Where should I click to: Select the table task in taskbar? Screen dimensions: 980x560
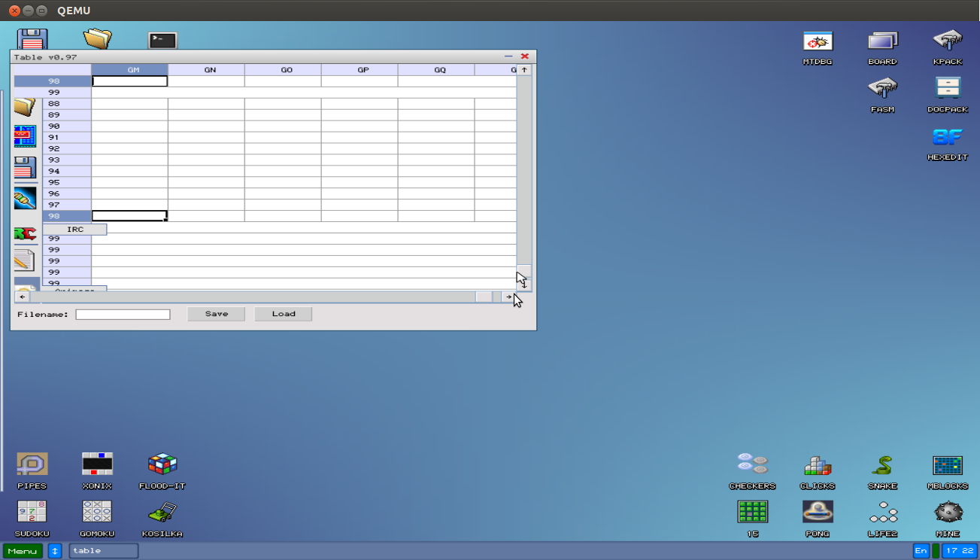(x=103, y=551)
